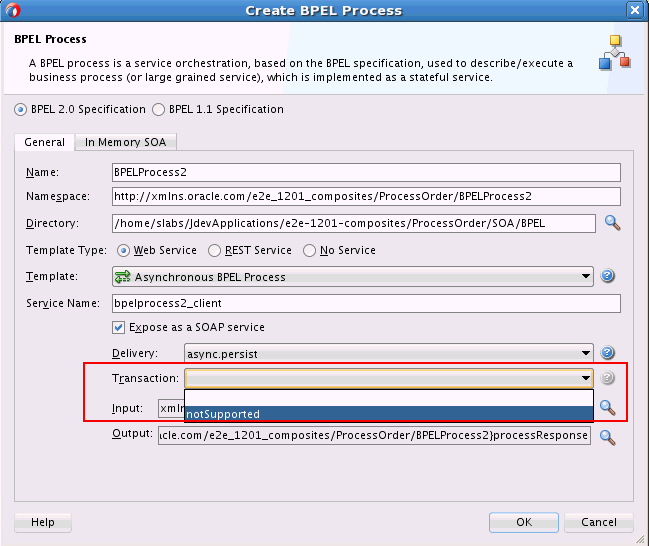
Task: Click the Directory browse magnifier icon
Action: pyautogui.click(x=612, y=223)
